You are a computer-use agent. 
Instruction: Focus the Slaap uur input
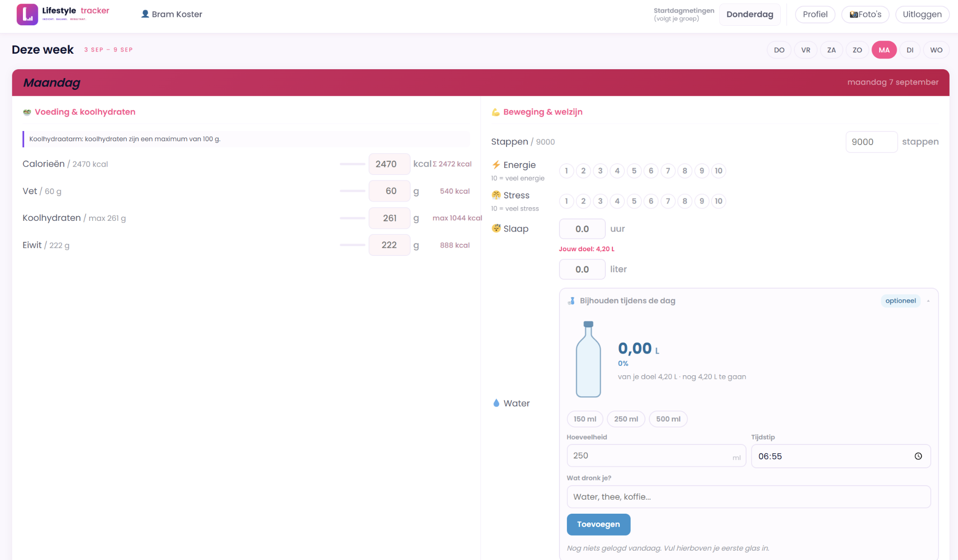point(582,229)
